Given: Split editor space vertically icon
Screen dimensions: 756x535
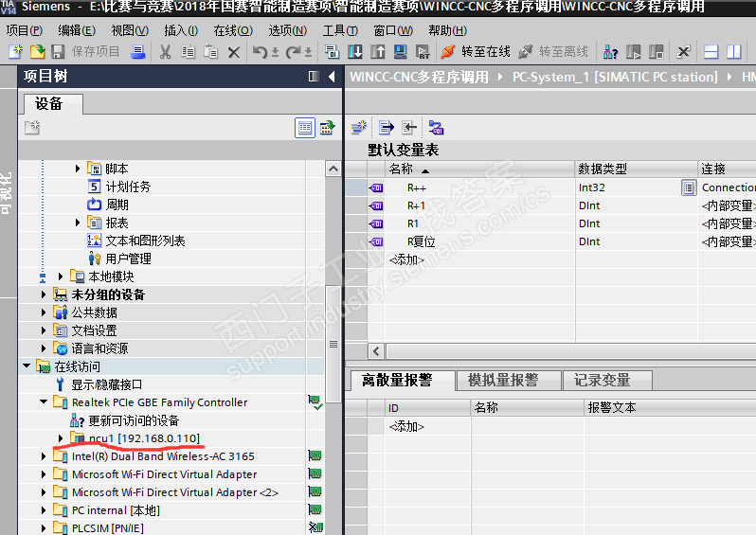Looking at the screenshot, I should click(734, 51).
